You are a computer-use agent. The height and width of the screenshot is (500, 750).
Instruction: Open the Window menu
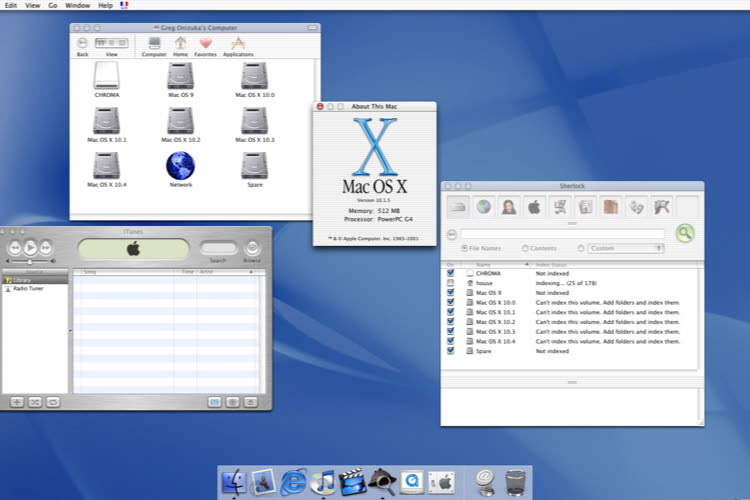click(x=75, y=5)
